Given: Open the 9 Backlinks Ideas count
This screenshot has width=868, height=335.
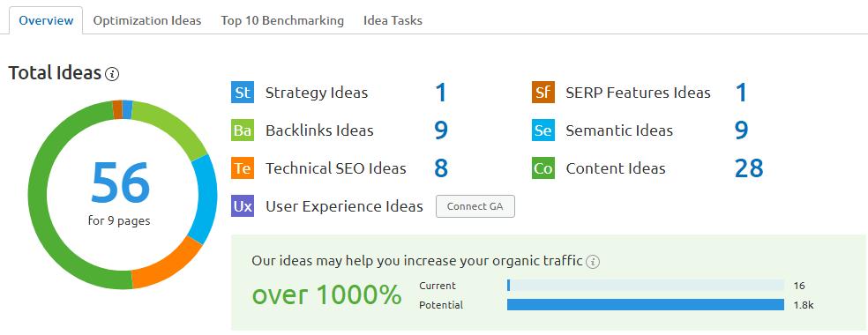Looking at the screenshot, I should tap(441, 130).
